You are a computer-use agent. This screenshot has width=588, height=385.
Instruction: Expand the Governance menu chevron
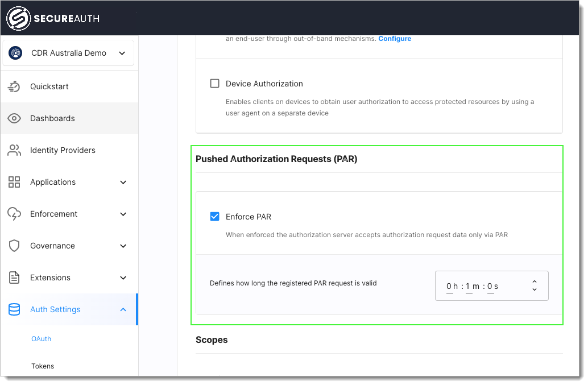pyautogui.click(x=123, y=246)
